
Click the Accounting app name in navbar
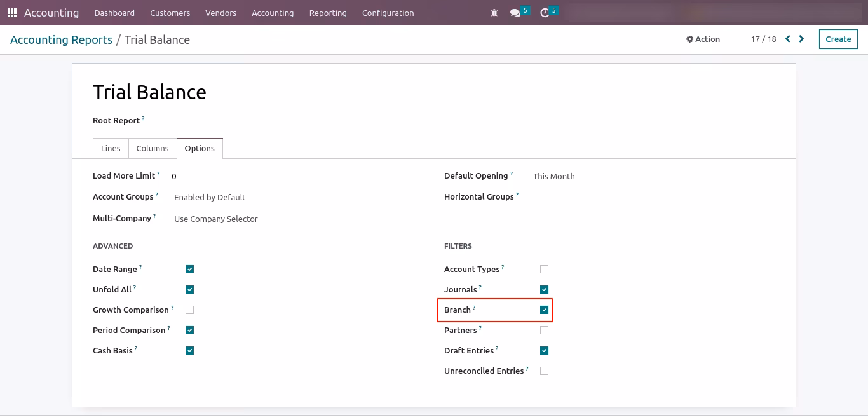[51, 13]
